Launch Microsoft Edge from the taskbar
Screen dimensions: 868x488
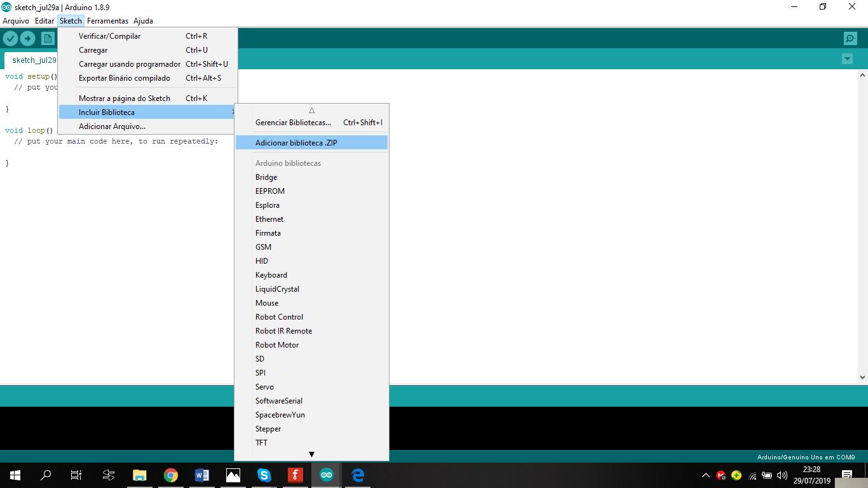pyautogui.click(x=357, y=475)
